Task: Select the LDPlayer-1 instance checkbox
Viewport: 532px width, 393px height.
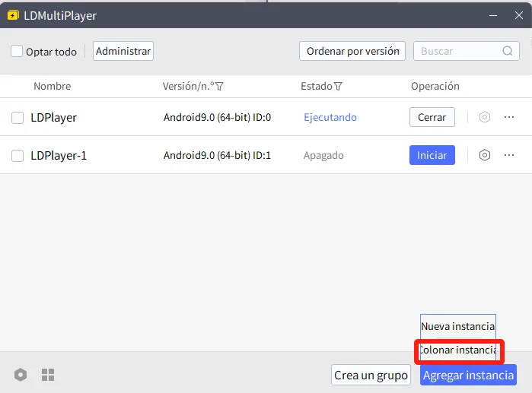Action: 18,156
